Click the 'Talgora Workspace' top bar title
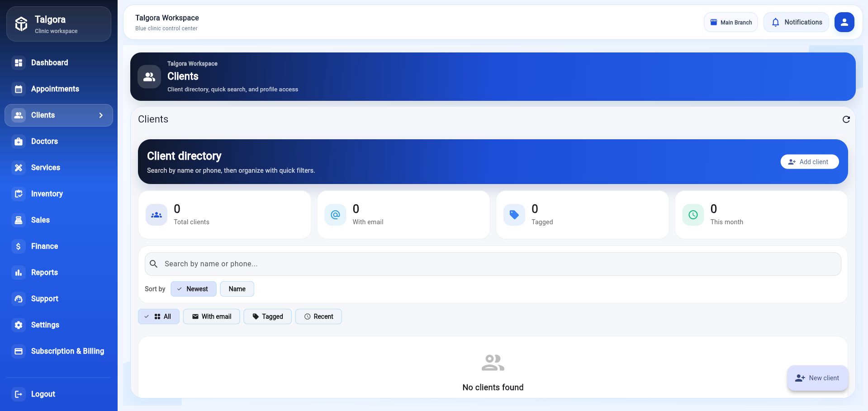The image size is (868, 411). click(167, 18)
